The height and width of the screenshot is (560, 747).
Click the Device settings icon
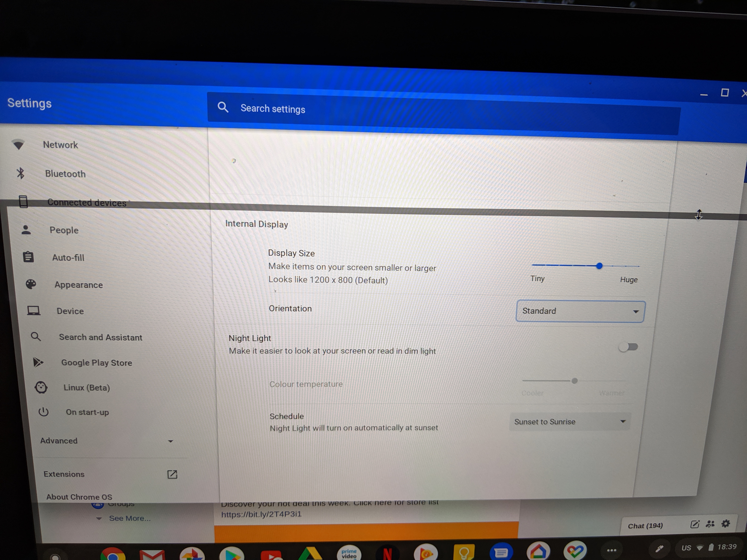pyautogui.click(x=32, y=311)
